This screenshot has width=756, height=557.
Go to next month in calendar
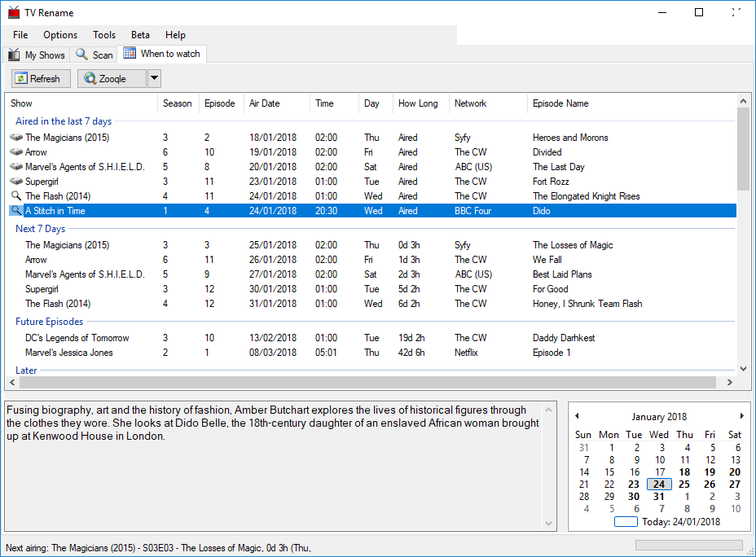click(741, 416)
